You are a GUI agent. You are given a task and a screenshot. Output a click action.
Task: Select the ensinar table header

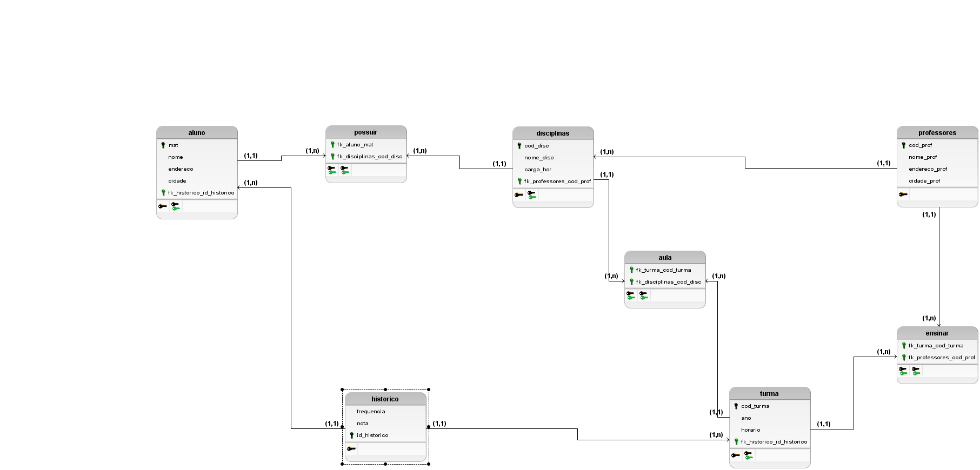point(937,333)
